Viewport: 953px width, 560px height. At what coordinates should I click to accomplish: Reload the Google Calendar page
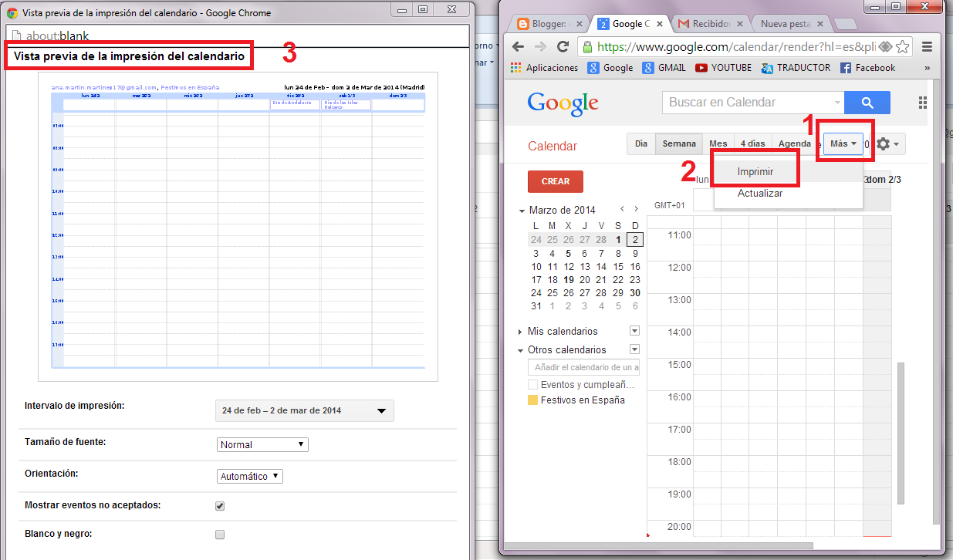pyautogui.click(x=563, y=46)
